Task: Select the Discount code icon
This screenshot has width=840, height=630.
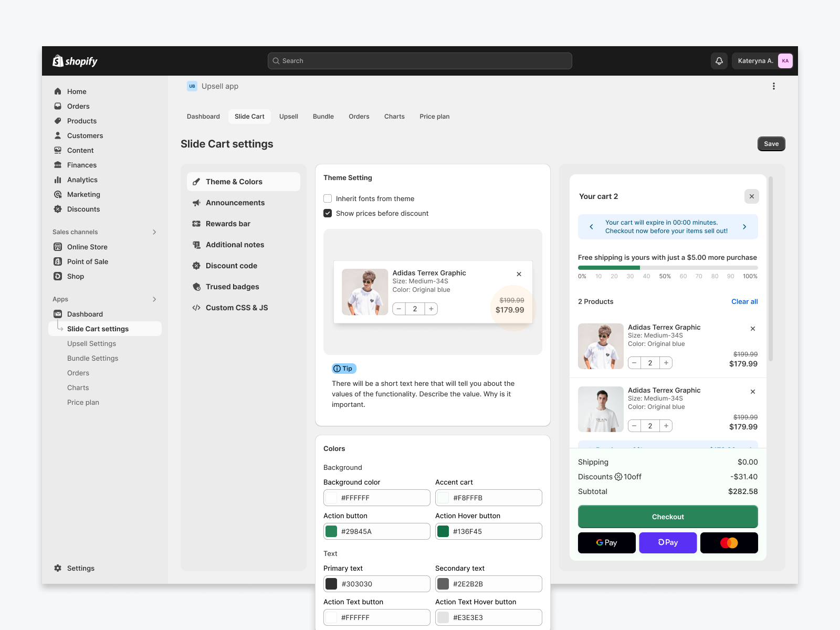Action: (x=196, y=266)
